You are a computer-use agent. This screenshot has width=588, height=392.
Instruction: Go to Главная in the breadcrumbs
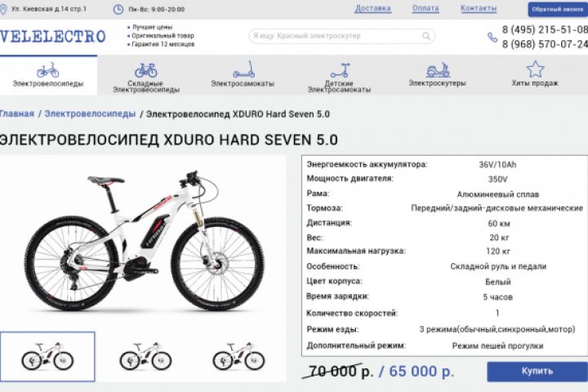(x=17, y=114)
